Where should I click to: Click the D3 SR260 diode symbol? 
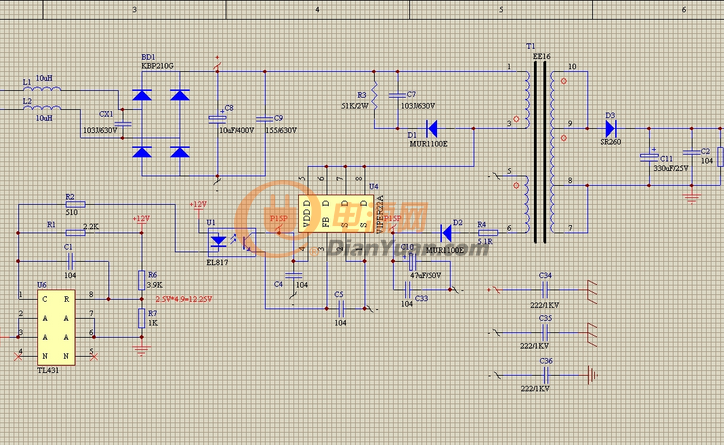pos(612,127)
